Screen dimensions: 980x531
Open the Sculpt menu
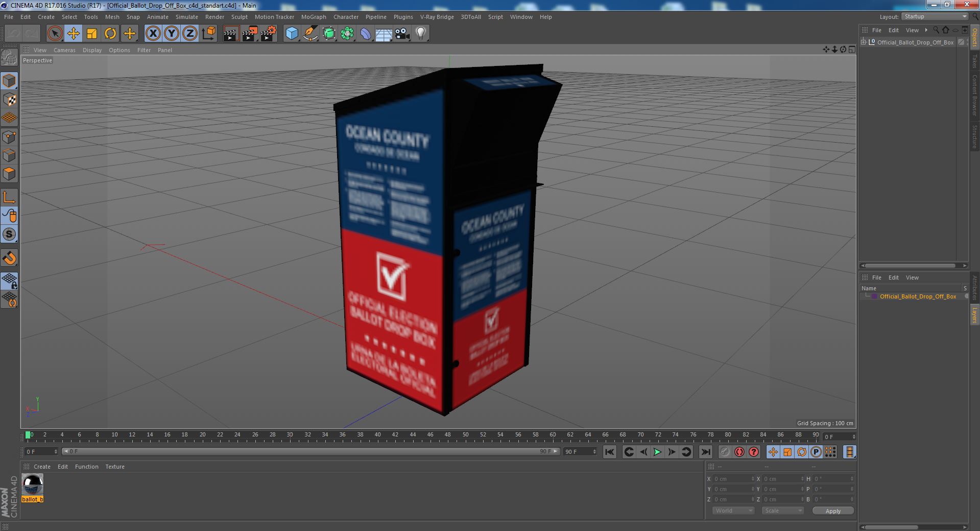click(x=239, y=17)
